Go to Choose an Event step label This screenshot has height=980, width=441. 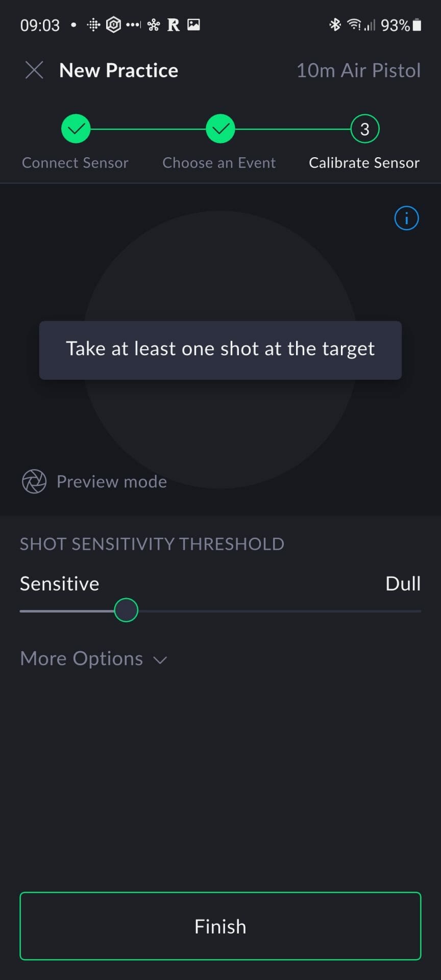(x=219, y=163)
